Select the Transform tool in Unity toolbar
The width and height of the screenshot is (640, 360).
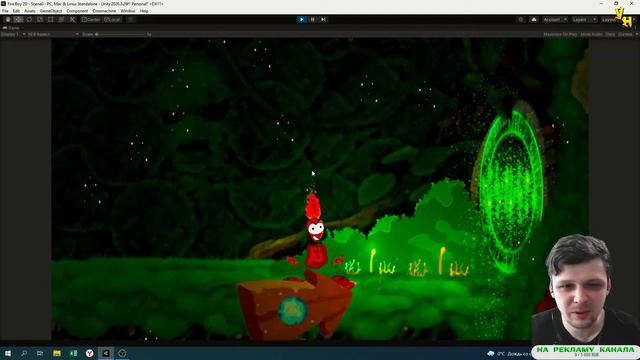(61, 20)
